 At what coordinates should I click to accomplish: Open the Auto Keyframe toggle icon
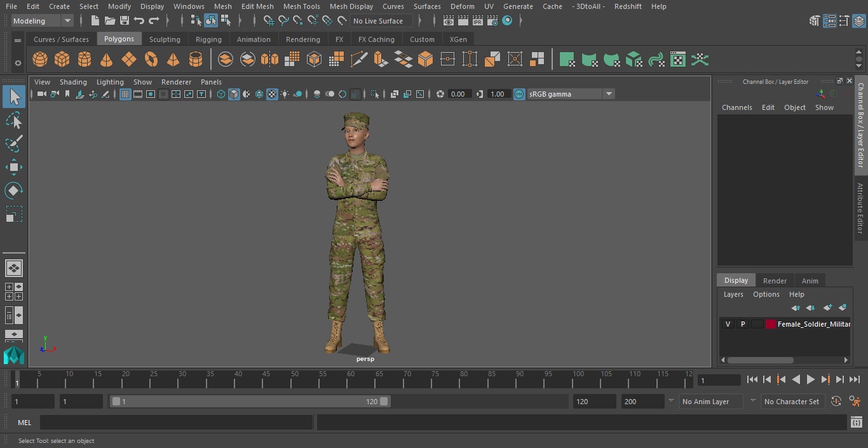[836, 402]
